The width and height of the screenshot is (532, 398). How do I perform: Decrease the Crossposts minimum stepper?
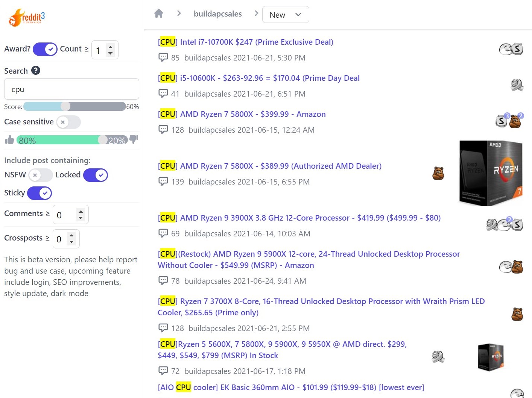pyautogui.click(x=71, y=242)
